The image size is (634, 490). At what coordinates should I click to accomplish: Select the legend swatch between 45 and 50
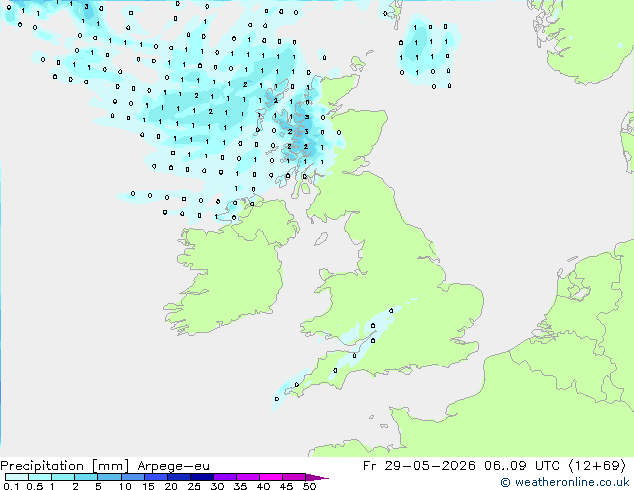coord(294,477)
